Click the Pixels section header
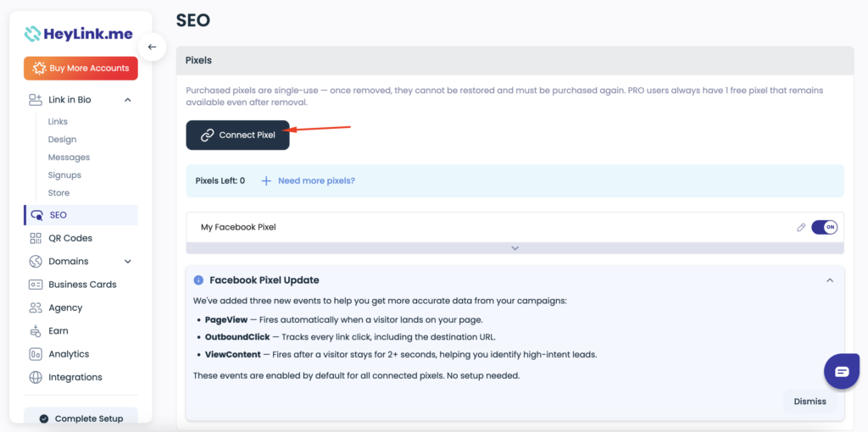This screenshot has width=868, height=432. (x=515, y=60)
